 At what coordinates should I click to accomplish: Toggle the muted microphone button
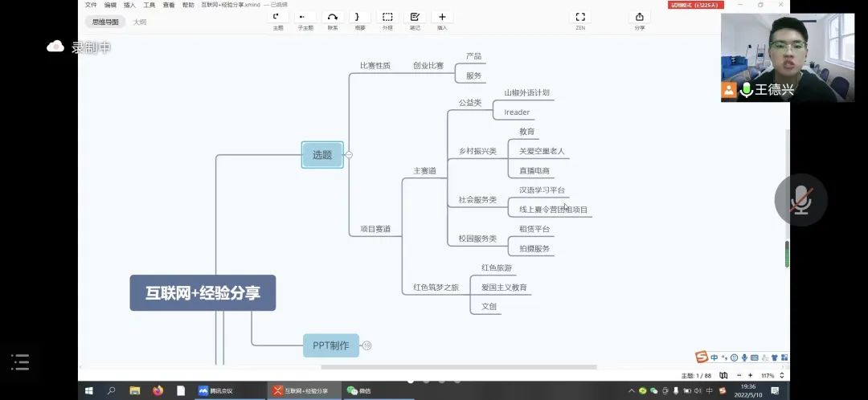click(x=800, y=200)
